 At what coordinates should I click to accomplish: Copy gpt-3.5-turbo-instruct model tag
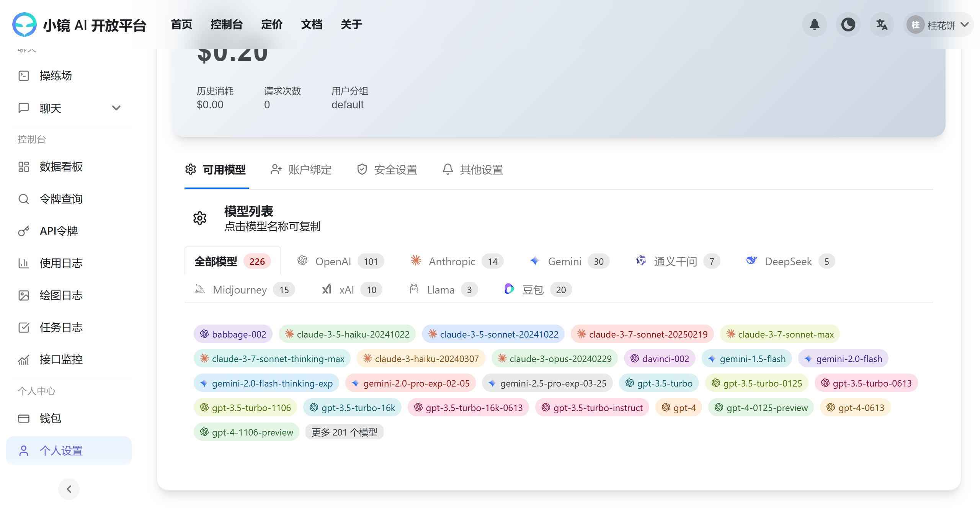click(592, 408)
